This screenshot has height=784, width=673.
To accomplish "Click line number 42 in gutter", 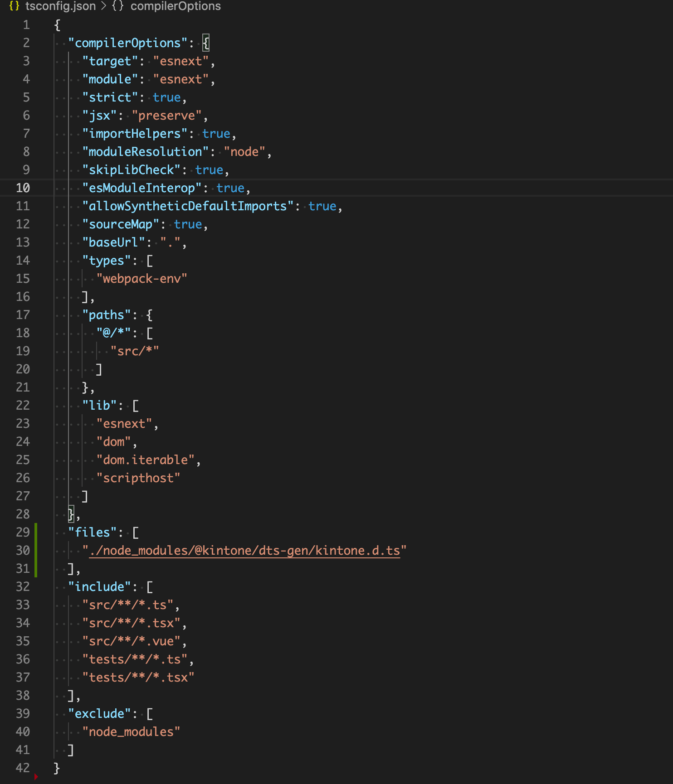I will [x=23, y=768].
